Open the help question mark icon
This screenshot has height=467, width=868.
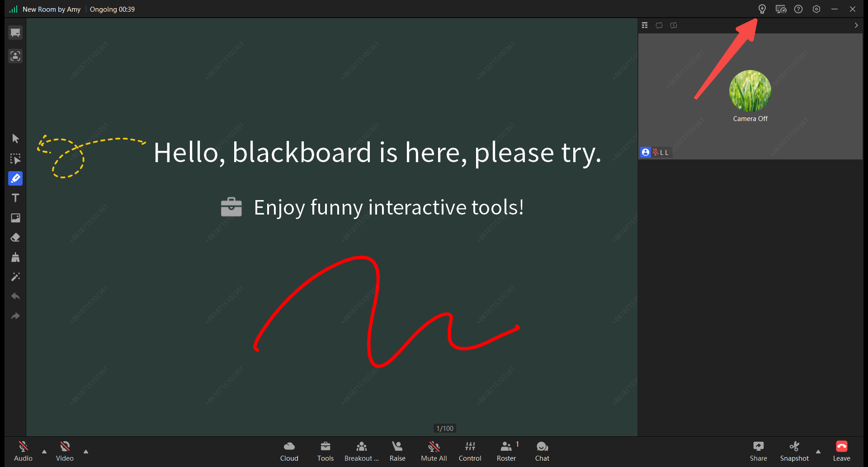point(798,9)
